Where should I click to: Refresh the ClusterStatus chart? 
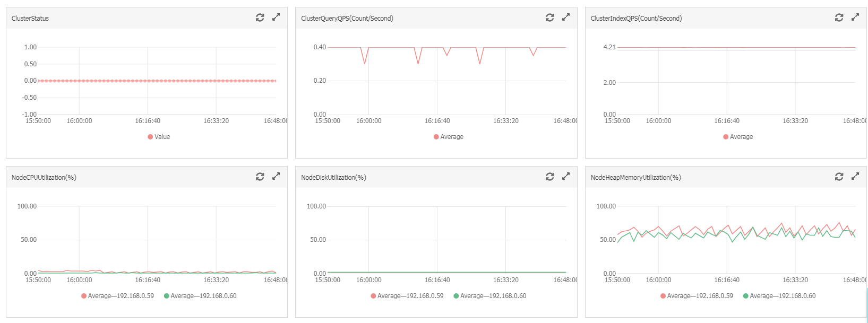click(x=260, y=18)
